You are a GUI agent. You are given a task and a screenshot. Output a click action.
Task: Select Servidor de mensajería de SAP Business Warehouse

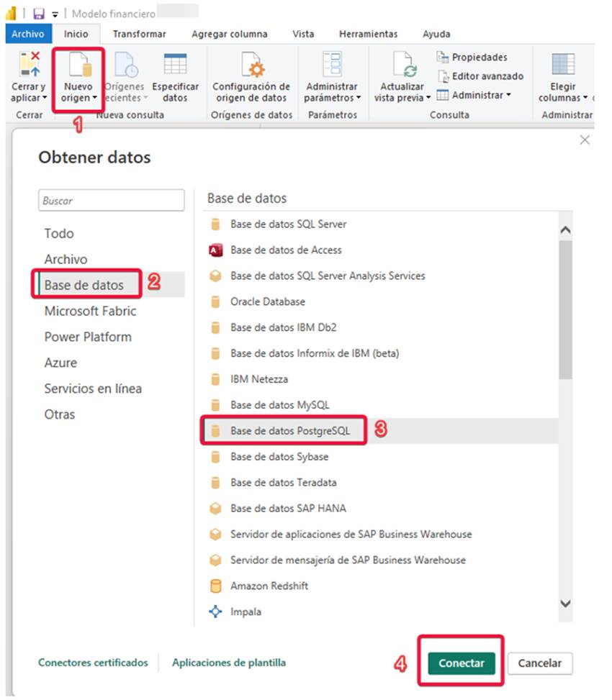click(x=381, y=560)
